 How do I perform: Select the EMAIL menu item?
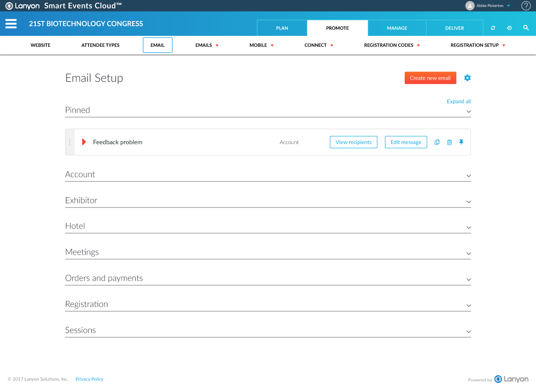(x=158, y=45)
